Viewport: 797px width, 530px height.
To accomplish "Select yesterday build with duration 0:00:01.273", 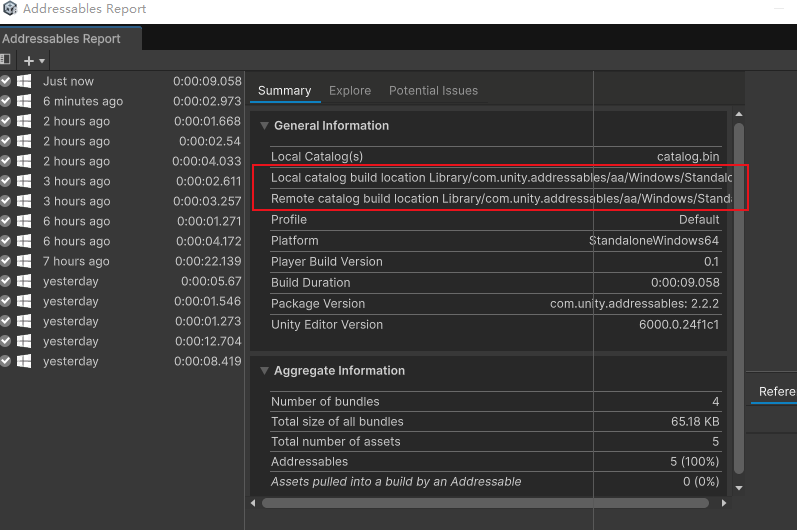I will [121, 321].
